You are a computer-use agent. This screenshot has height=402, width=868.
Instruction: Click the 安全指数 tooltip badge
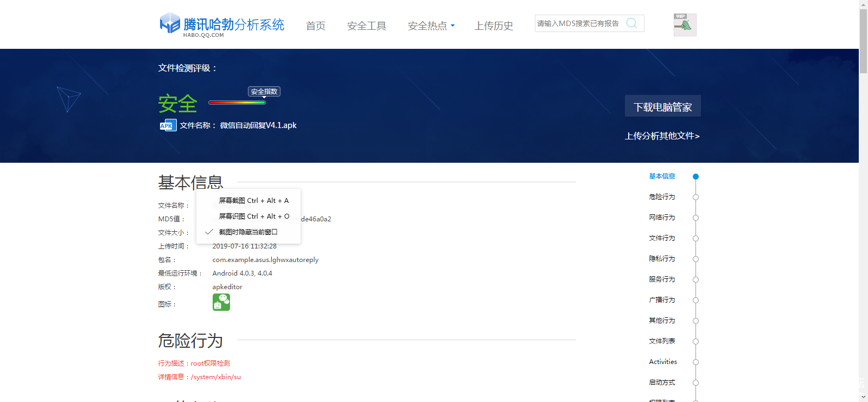tap(264, 92)
